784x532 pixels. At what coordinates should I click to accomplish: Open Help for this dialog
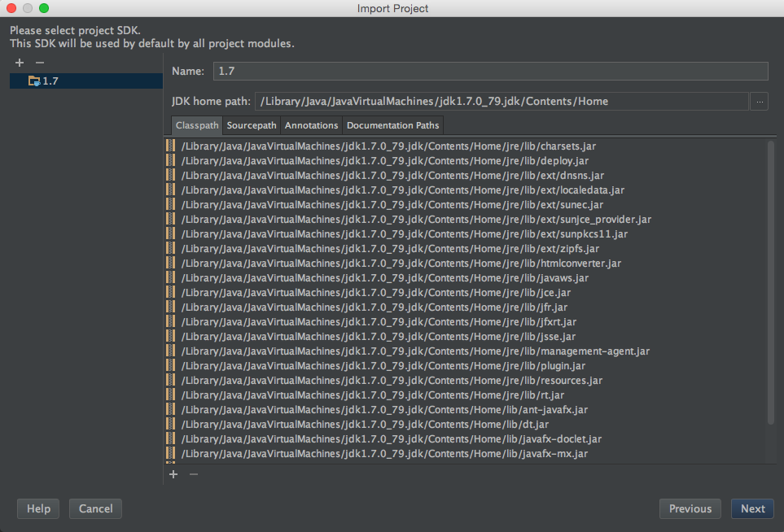click(x=38, y=508)
